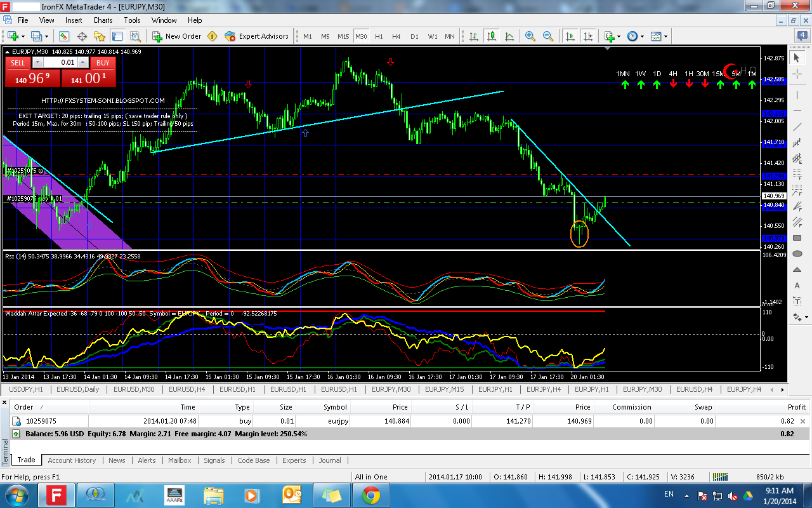Switch to EURJPY,M15 chart tab
The image size is (812, 508).
coord(445,389)
